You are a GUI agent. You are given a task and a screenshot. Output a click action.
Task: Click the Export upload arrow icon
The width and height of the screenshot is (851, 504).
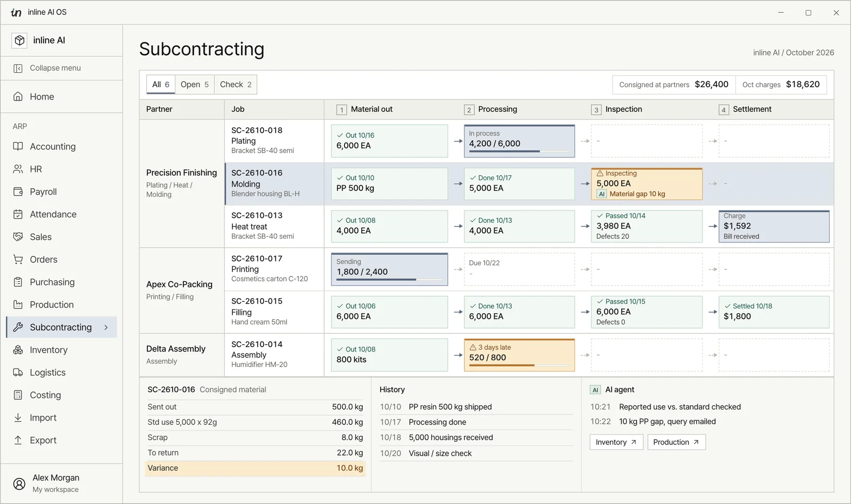[x=18, y=440]
